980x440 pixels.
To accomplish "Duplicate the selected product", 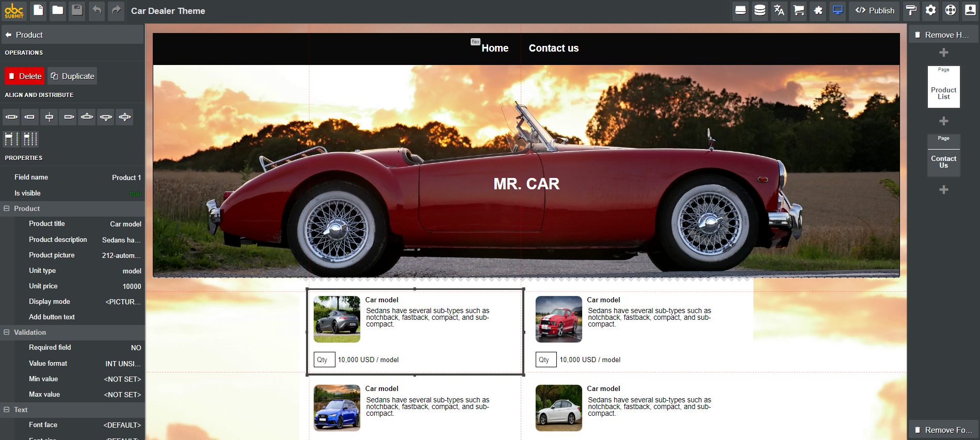I will [73, 76].
